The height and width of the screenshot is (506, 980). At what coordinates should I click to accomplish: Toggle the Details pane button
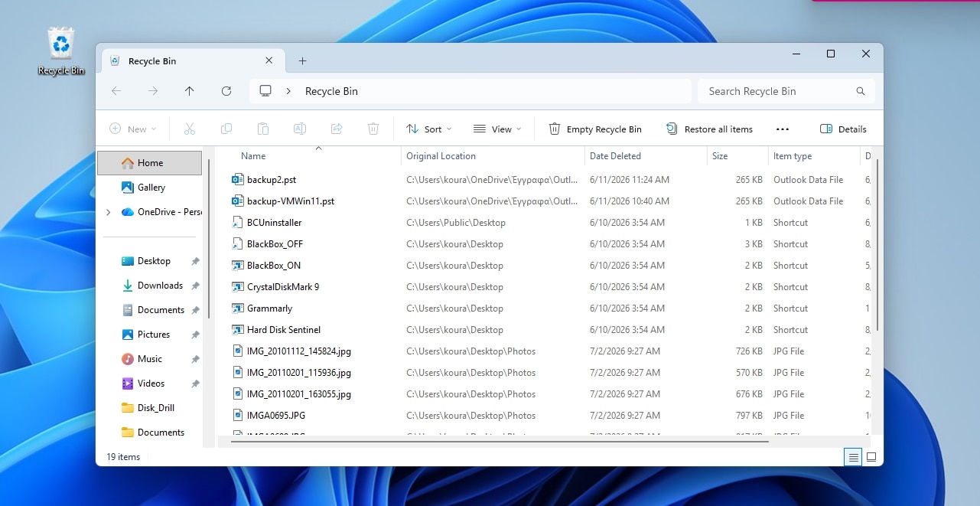point(843,129)
